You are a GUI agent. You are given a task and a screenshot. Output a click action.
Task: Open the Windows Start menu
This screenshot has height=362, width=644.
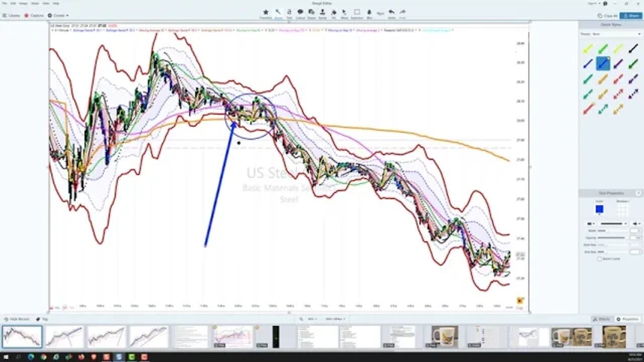point(6,357)
